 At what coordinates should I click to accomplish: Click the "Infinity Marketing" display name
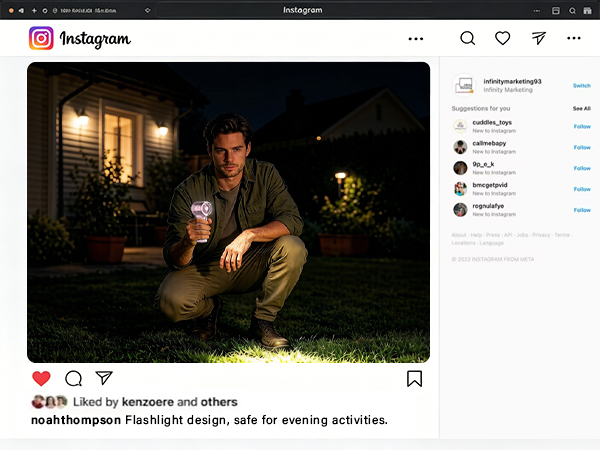(x=508, y=90)
